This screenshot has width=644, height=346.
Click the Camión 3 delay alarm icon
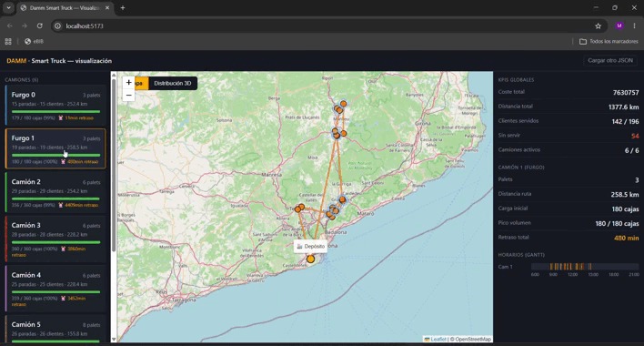pyautogui.click(x=63, y=249)
